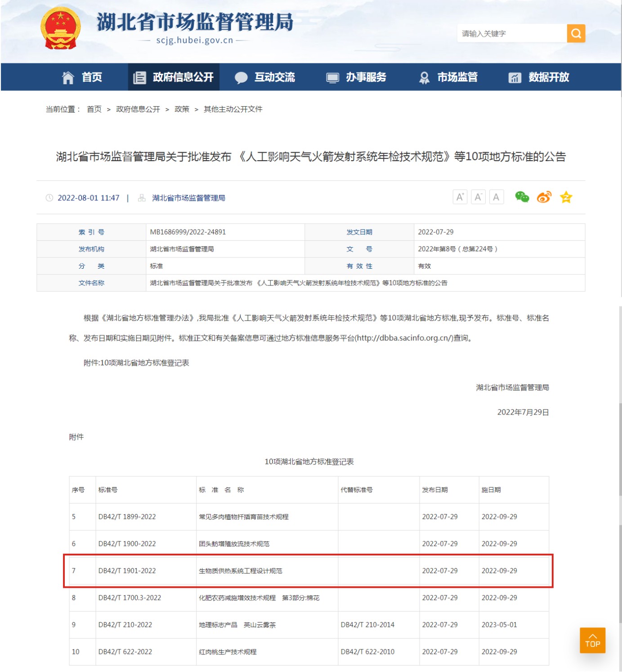
Task: Click A+ to enlarge article text
Action: pos(459,197)
